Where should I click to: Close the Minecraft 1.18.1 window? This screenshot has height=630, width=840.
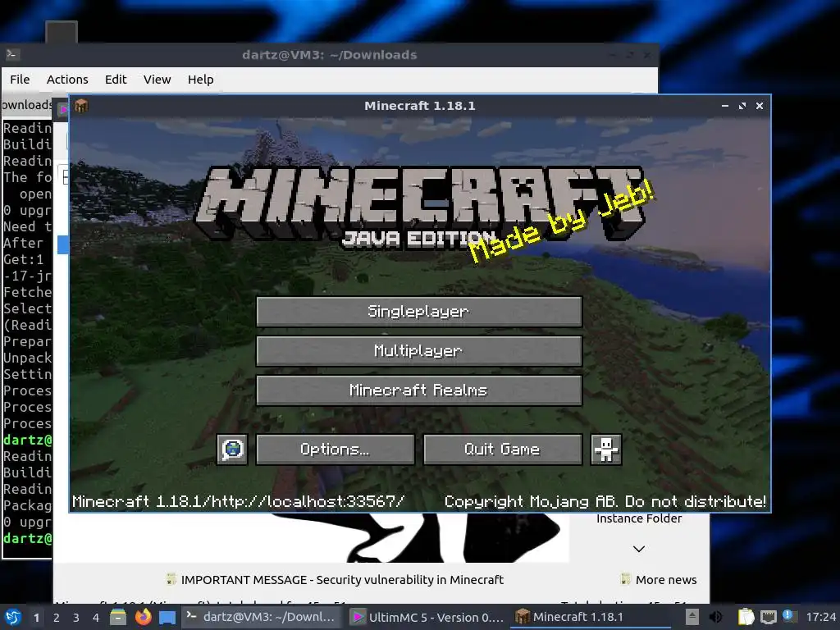click(760, 106)
